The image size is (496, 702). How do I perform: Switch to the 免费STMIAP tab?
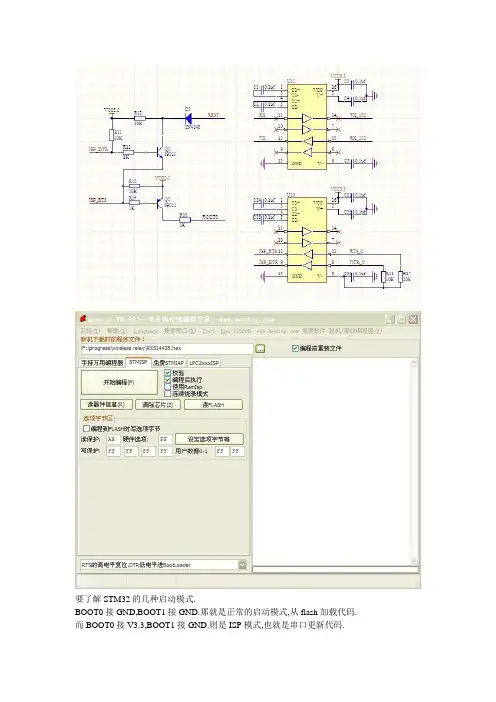[x=168, y=363]
